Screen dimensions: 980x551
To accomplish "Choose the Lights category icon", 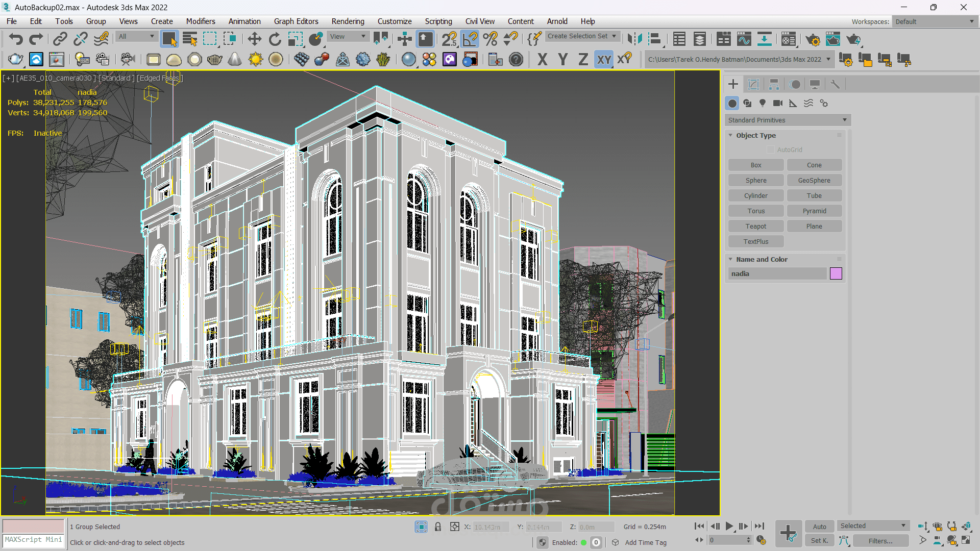I will 763,103.
